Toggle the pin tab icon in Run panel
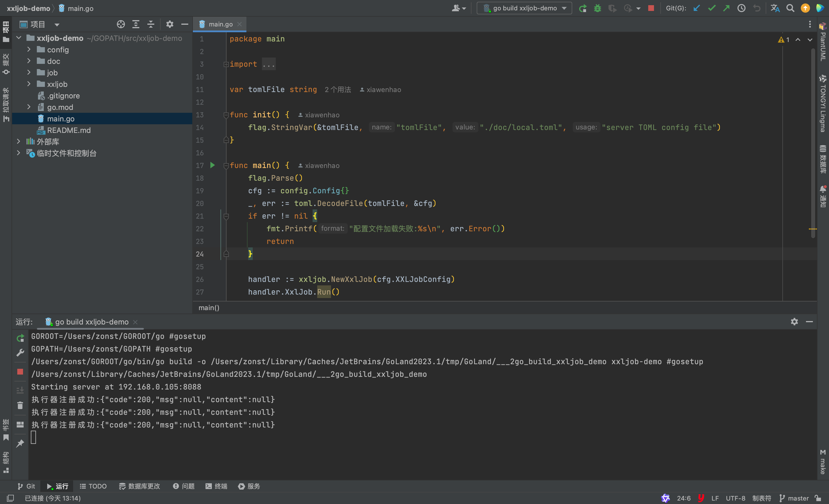 pyautogui.click(x=20, y=443)
